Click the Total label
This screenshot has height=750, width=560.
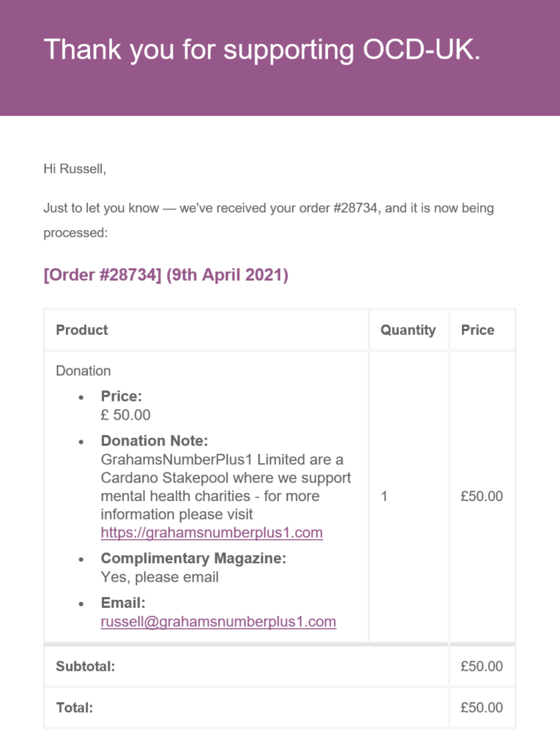75,708
